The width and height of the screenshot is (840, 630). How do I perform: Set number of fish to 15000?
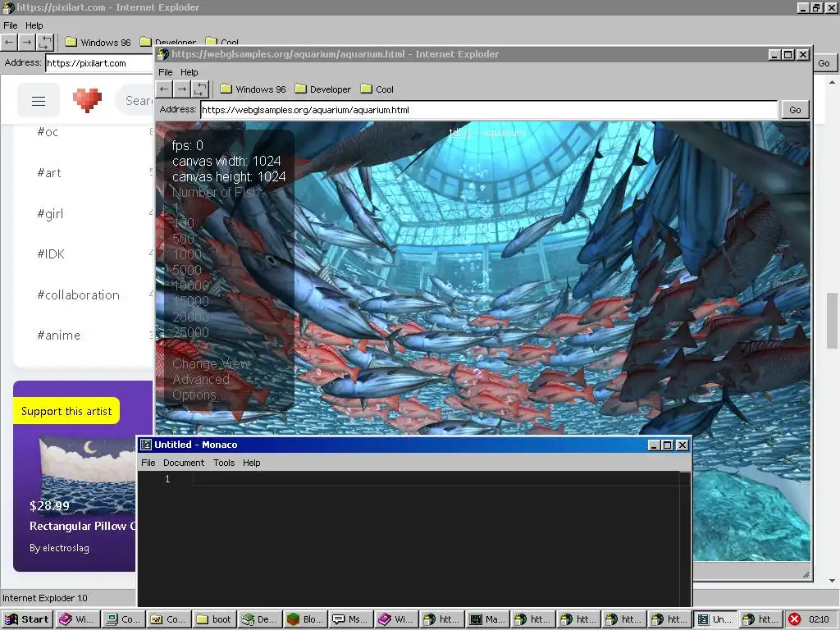(x=190, y=301)
